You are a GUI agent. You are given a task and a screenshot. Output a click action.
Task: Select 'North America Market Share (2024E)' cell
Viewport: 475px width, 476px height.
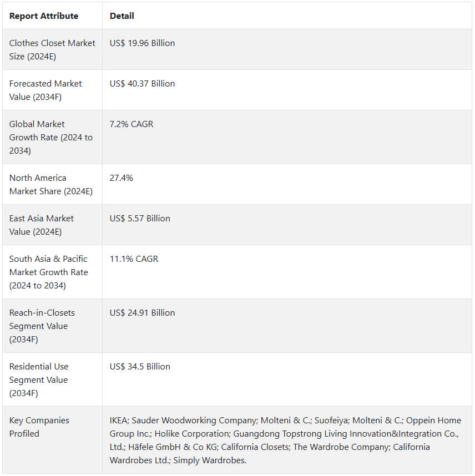tap(50, 184)
